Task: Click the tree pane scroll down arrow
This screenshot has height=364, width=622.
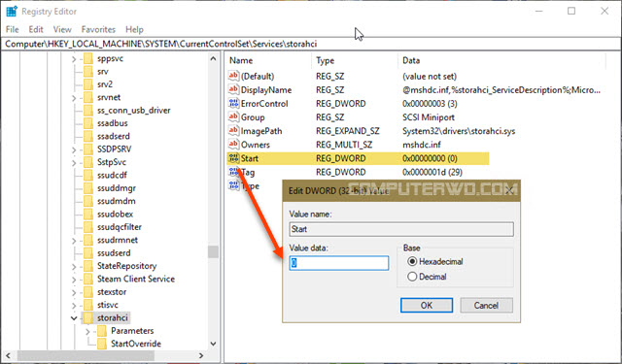Action: (213, 344)
